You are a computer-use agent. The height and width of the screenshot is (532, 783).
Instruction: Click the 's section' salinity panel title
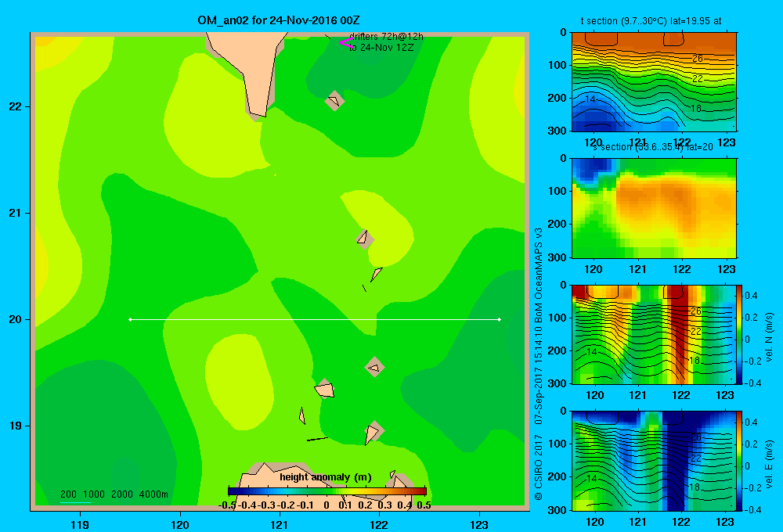click(653, 147)
